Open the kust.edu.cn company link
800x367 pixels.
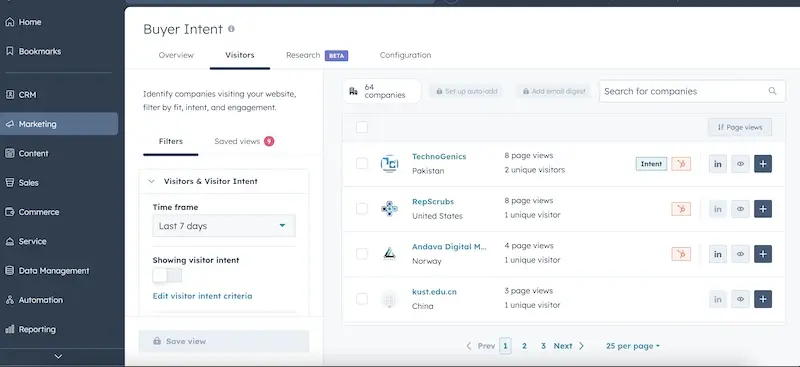click(434, 292)
